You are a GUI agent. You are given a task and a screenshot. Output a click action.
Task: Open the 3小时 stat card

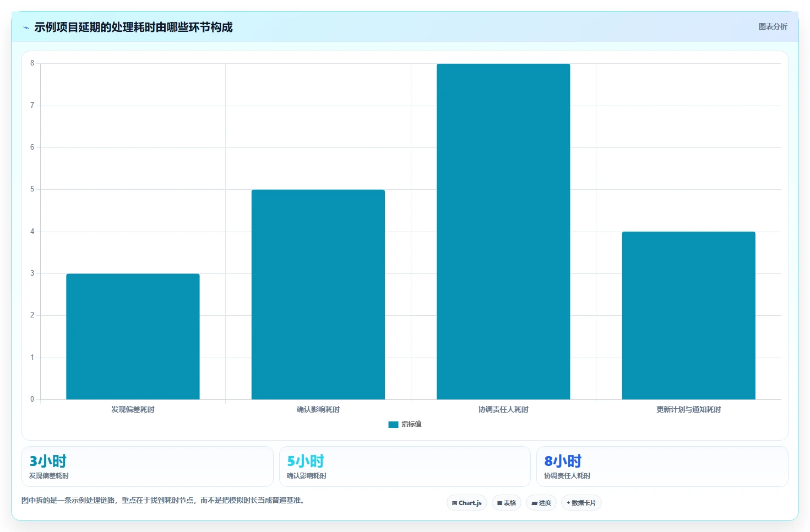148,467
